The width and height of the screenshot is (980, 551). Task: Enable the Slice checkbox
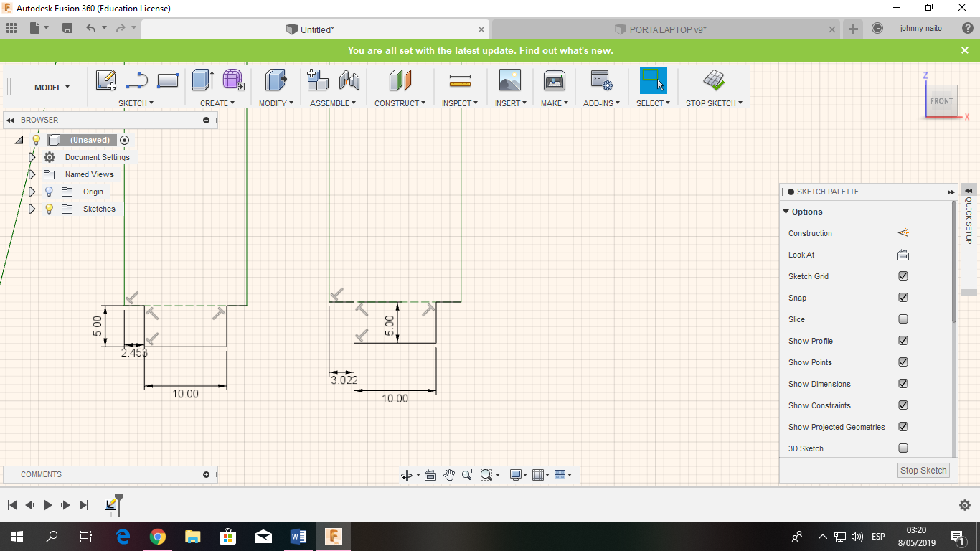tap(903, 319)
